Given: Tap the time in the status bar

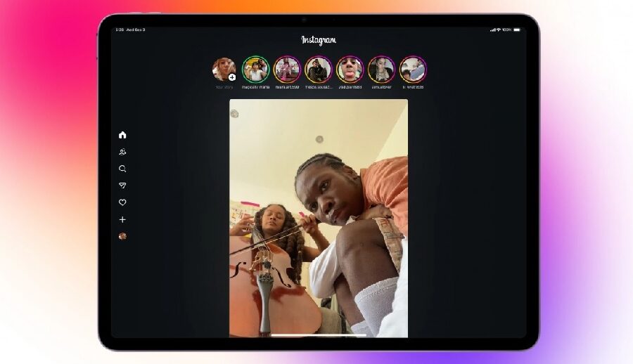Looking at the screenshot, I should pyautogui.click(x=120, y=30).
